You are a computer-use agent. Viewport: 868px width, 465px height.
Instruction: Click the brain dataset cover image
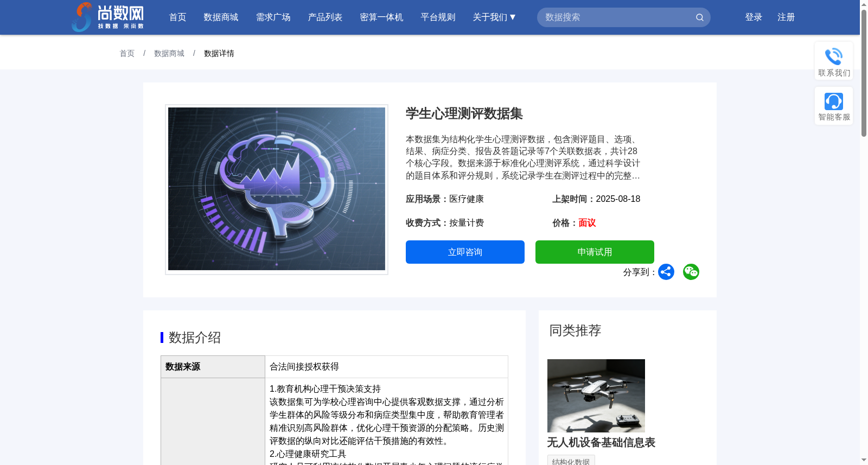pyautogui.click(x=277, y=189)
